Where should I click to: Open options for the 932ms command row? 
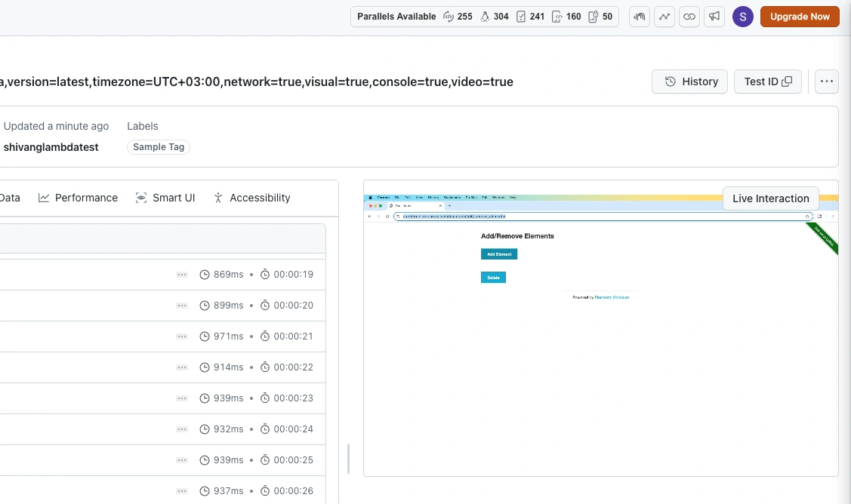tap(182, 429)
